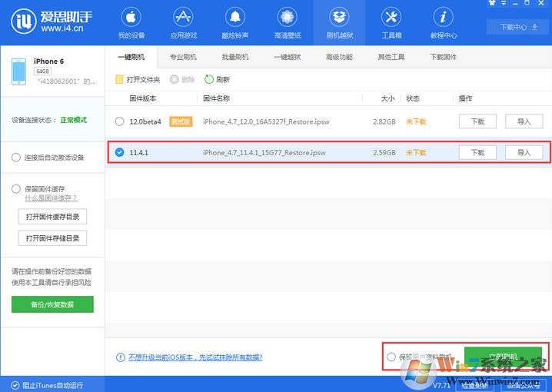Click firmware name iPhone_4.7_12.0_16A5327f_Restore.ipsw
The image size is (552, 392).
[x=266, y=121]
